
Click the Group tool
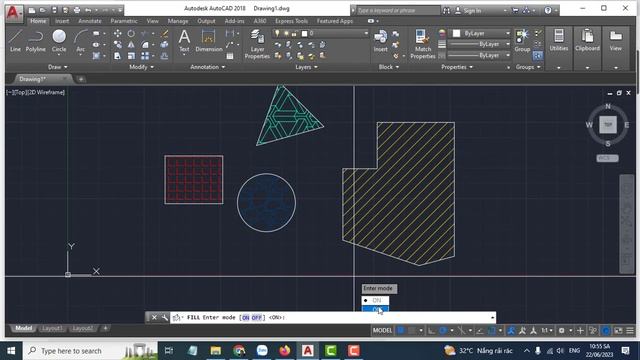(522, 40)
